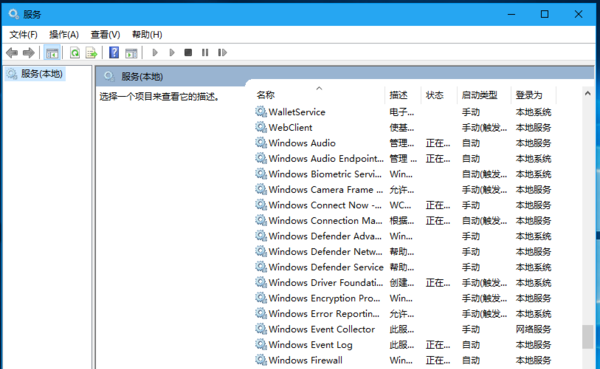Toggle the show/hide console tree icon

(52, 52)
